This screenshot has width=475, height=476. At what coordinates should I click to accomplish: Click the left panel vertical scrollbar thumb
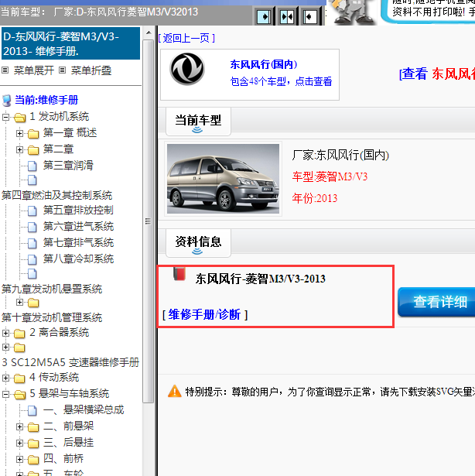(149, 221)
